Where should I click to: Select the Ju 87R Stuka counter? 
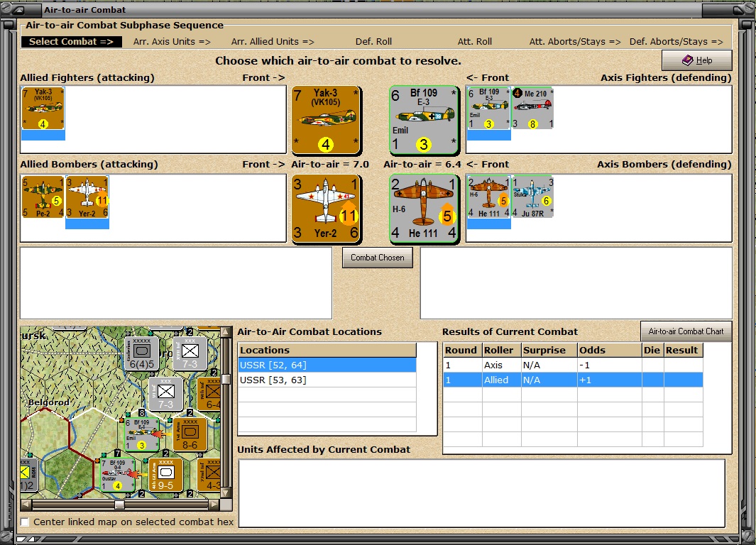[533, 197]
